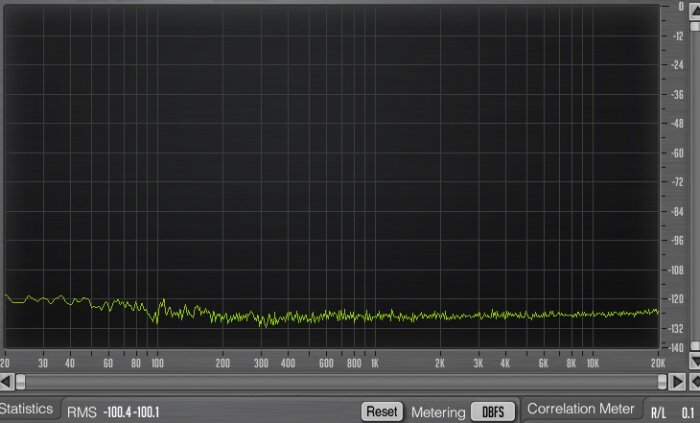Click the left scroll arrow below the graph

(x=6, y=382)
